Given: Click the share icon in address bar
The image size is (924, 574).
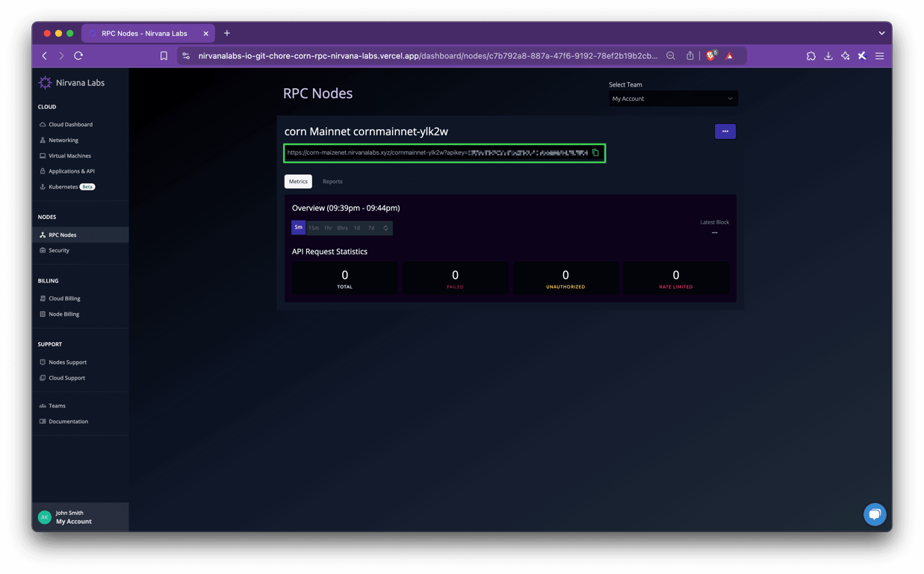Looking at the screenshot, I should pyautogui.click(x=690, y=56).
